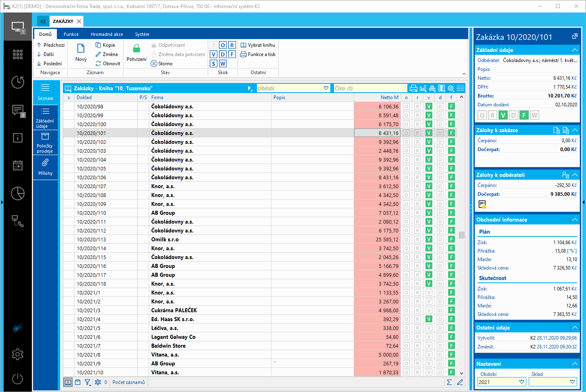The image size is (586, 392).
Task: Open the filter funnel in status bar
Action: point(88,382)
